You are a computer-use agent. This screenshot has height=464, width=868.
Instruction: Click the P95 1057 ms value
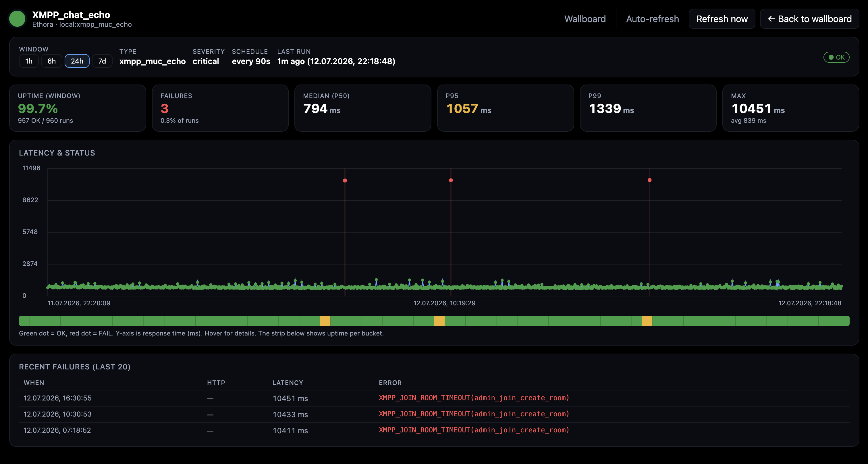tap(469, 109)
